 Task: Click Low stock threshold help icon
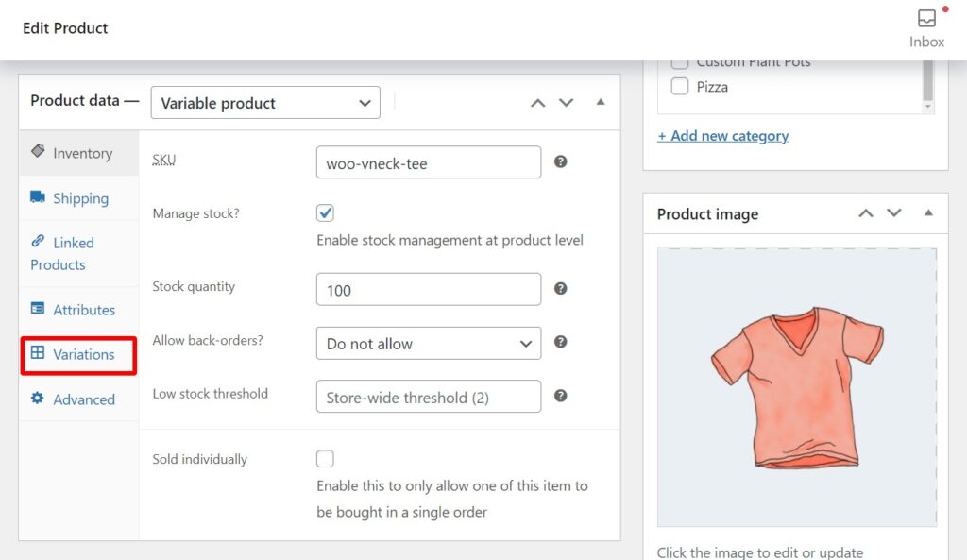pos(560,397)
